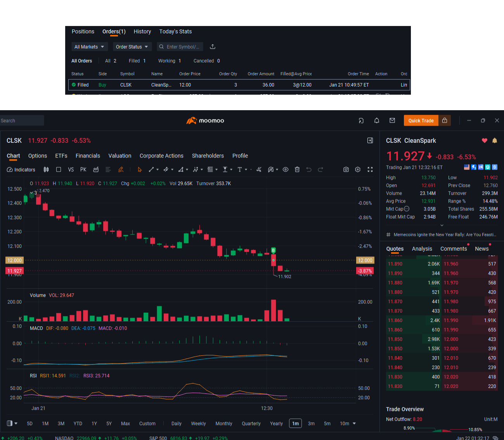Remove CLSK from watchlist heart icon
This screenshot has height=440, width=504.
pyautogui.click(x=485, y=140)
